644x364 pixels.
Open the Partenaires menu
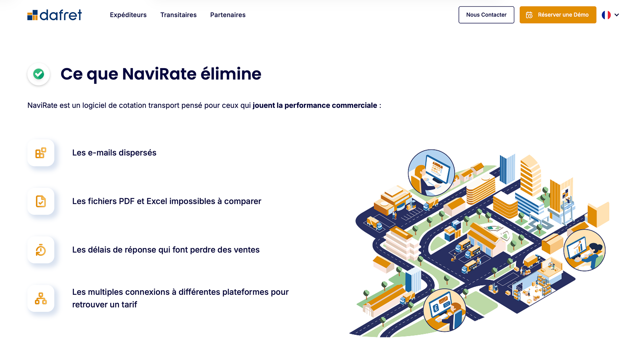pos(228,15)
